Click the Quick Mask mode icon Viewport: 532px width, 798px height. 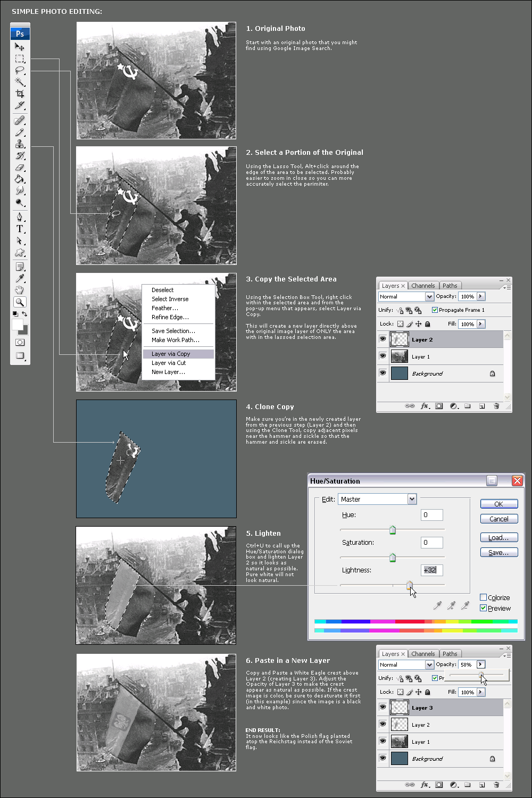(20, 342)
